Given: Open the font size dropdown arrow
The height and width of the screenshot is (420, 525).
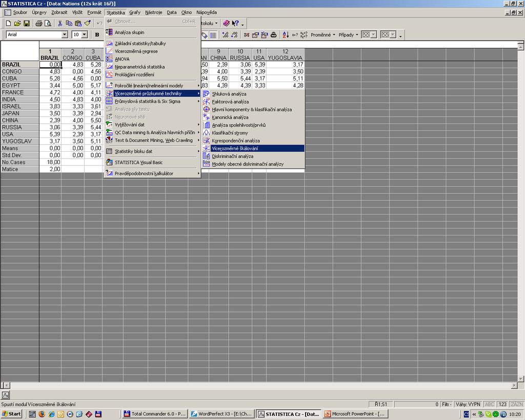Looking at the screenshot, I should tap(85, 34).
